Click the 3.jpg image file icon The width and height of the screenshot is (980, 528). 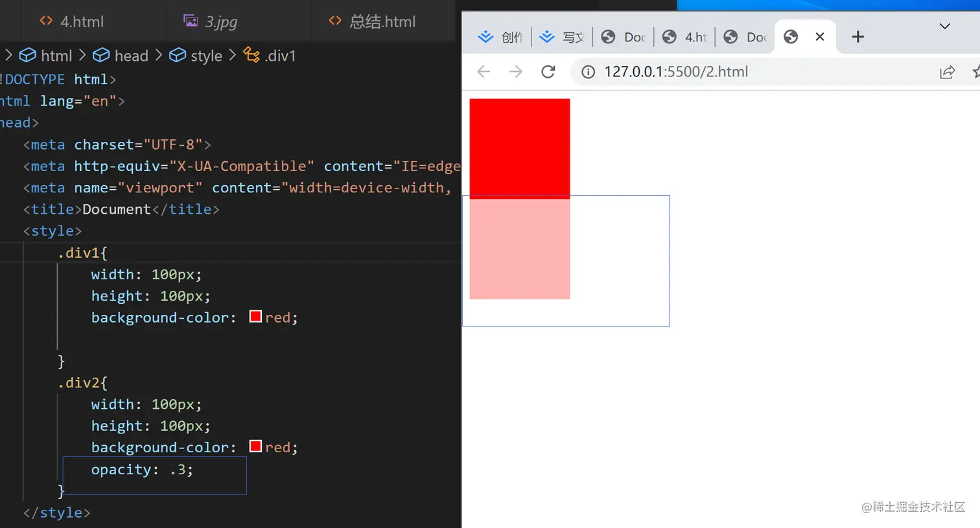[x=191, y=21]
